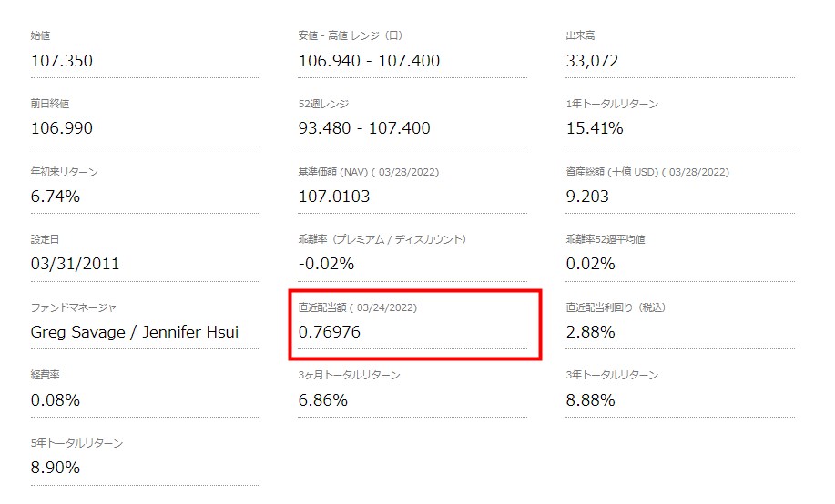Click the 乖離率52週平均値 value 0.02%

pyautogui.click(x=591, y=264)
